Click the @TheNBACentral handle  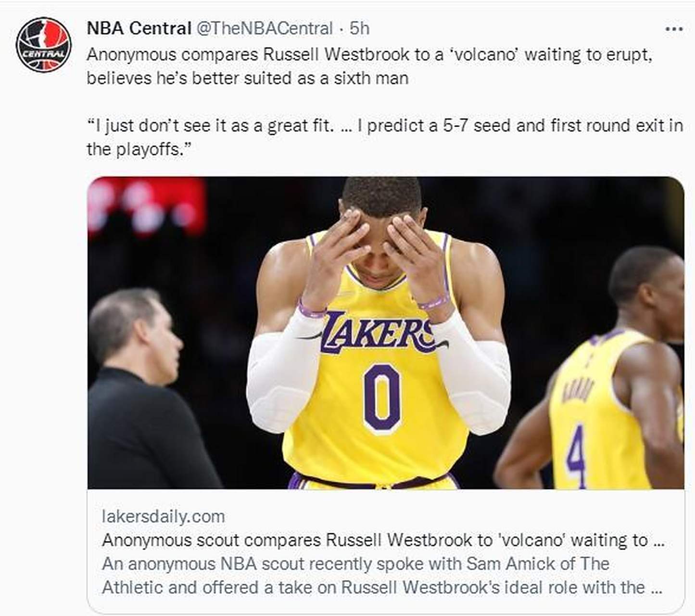pyautogui.click(x=264, y=28)
